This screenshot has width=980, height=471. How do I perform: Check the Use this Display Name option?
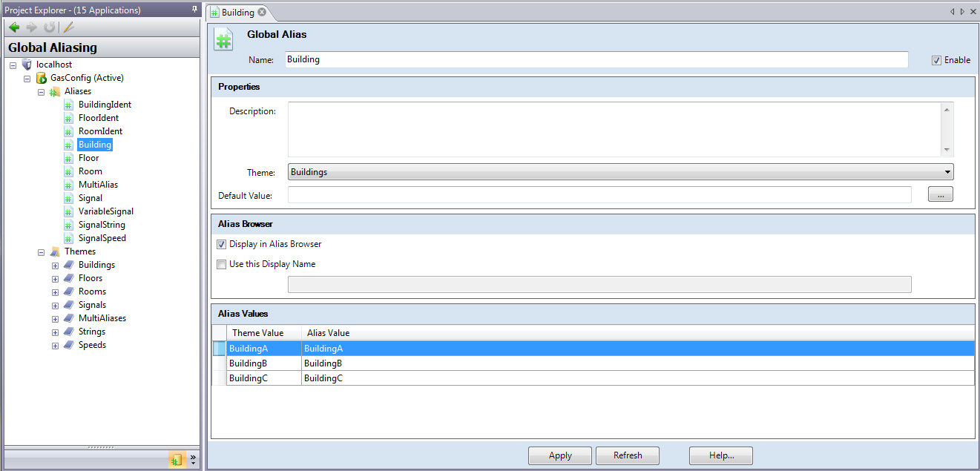[x=221, y=264]
